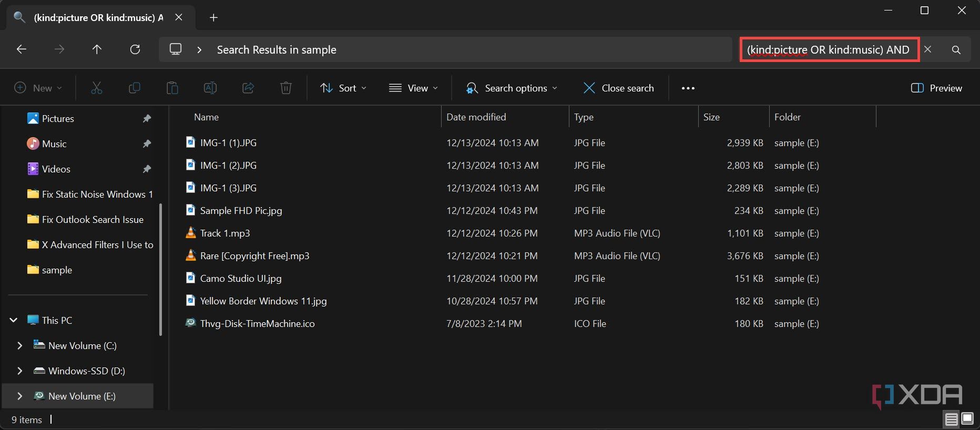This screenshot has height=430, width=980.
Task: Click icon of Thvg-Disk-TimeMachine.ico
Action: point(191,323)
